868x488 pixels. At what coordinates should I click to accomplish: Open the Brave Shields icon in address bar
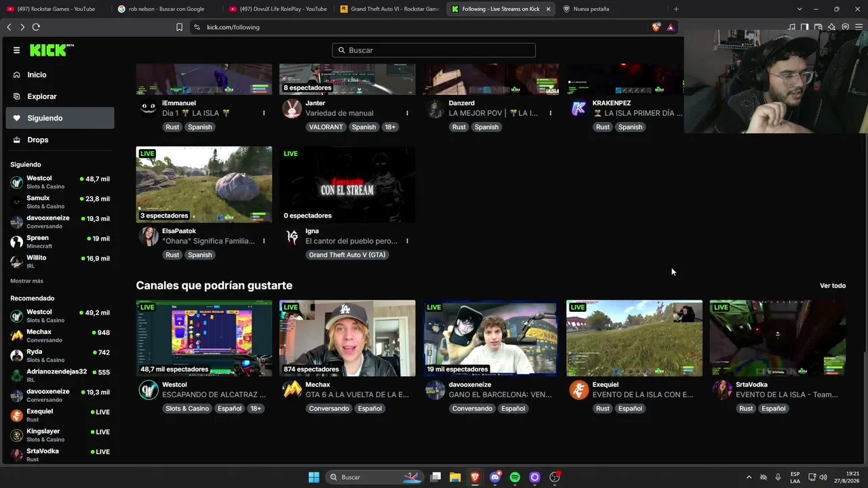[656, 27]
